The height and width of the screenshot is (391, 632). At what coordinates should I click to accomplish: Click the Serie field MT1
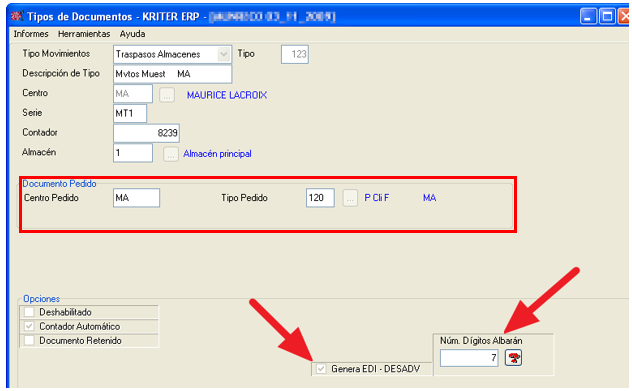click(x=130, y=113)
